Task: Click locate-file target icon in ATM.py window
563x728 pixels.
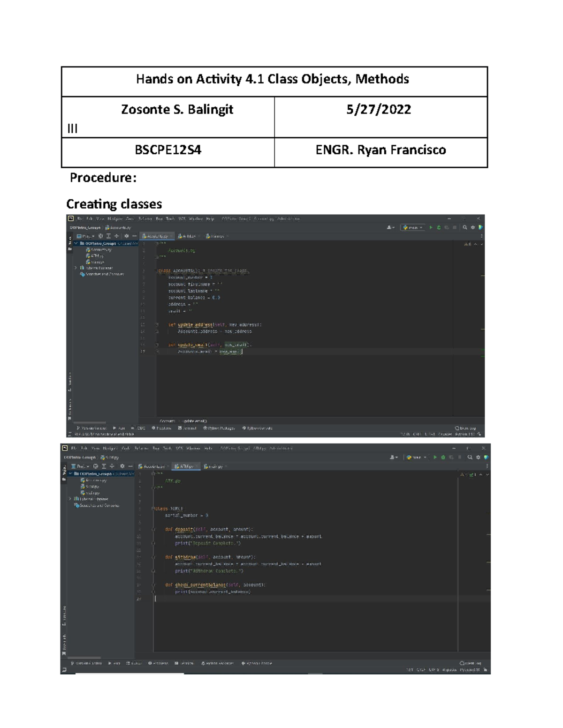Action: click(x=96, y=466)
